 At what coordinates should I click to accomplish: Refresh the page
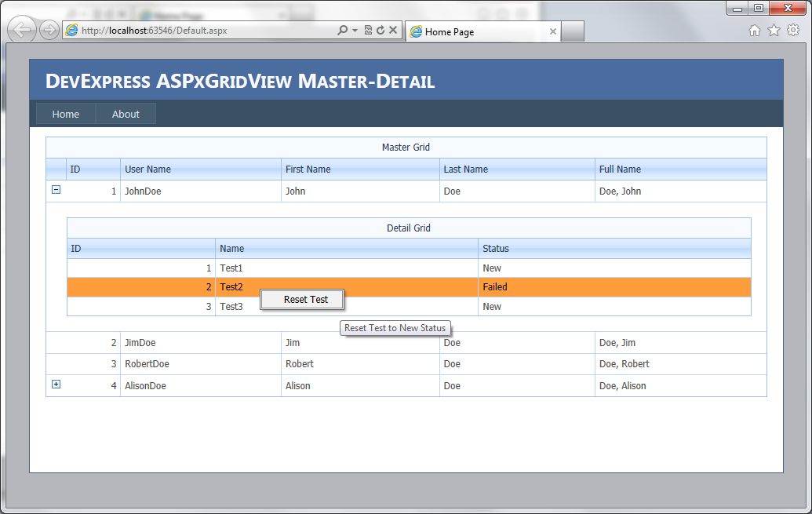(x=381, y=30)
